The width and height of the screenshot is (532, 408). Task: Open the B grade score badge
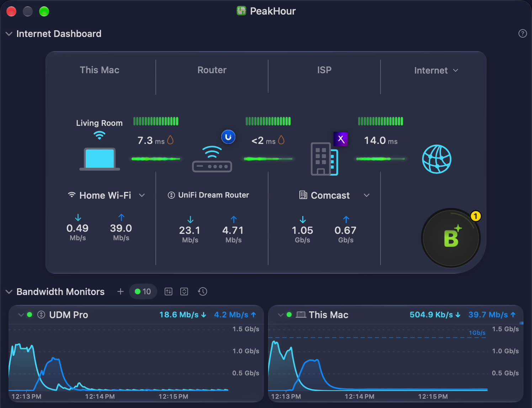451,238
